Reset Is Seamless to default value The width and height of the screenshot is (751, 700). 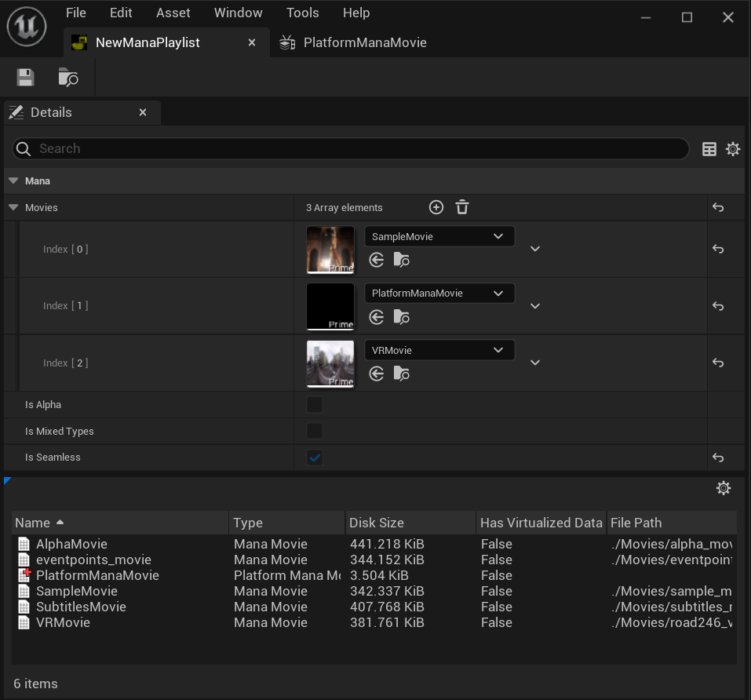pyautogui.click(x=717, y=457)
